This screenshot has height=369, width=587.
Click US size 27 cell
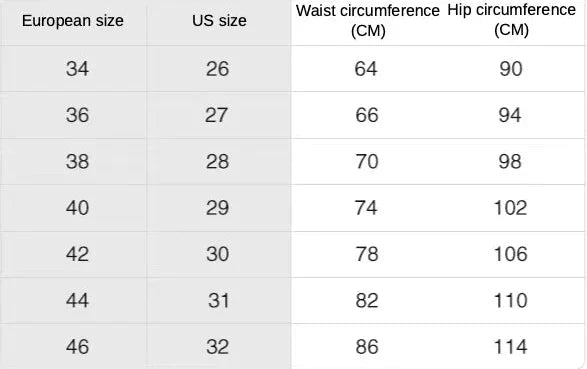(216, 115)
